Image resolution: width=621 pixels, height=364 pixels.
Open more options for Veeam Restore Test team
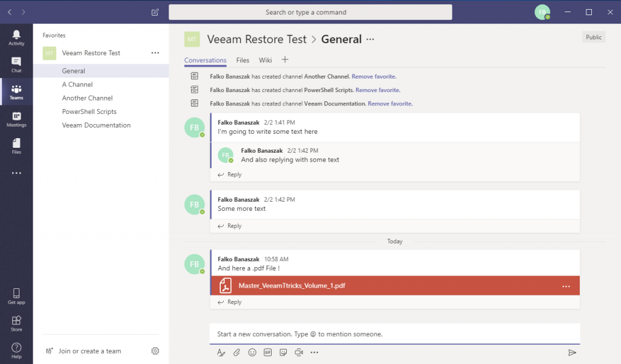[155, 53]
